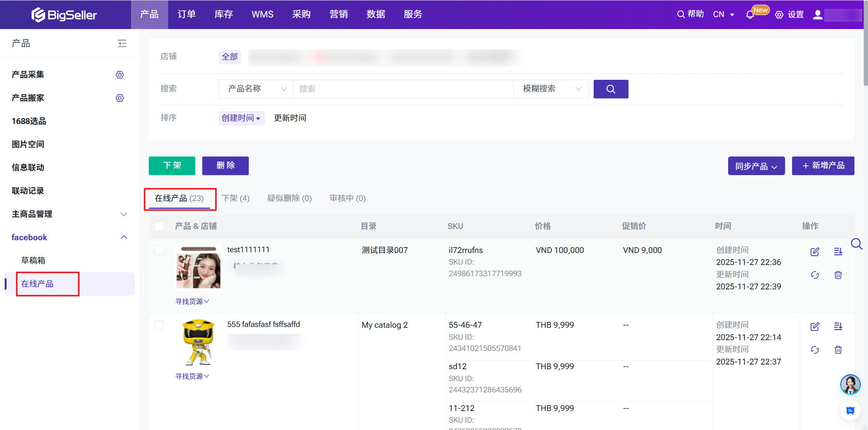The height and width of the screenshot is (430, 868).
Task: Click the sync icon for test1111111 row
Action: (x=815, y=275)
